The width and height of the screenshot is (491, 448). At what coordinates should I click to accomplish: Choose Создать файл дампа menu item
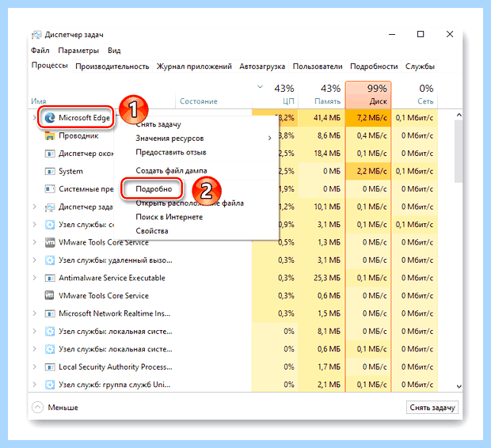click(x=171, y=171)
